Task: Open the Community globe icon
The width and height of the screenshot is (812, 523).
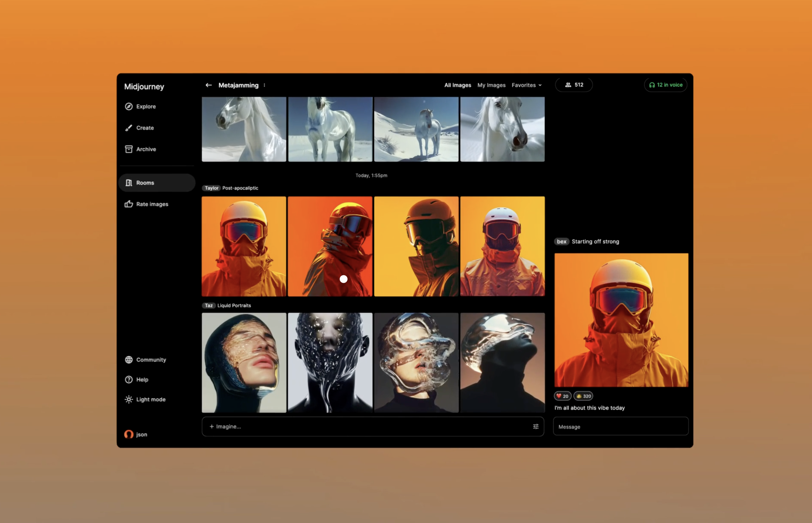Action: pos(129,360)
